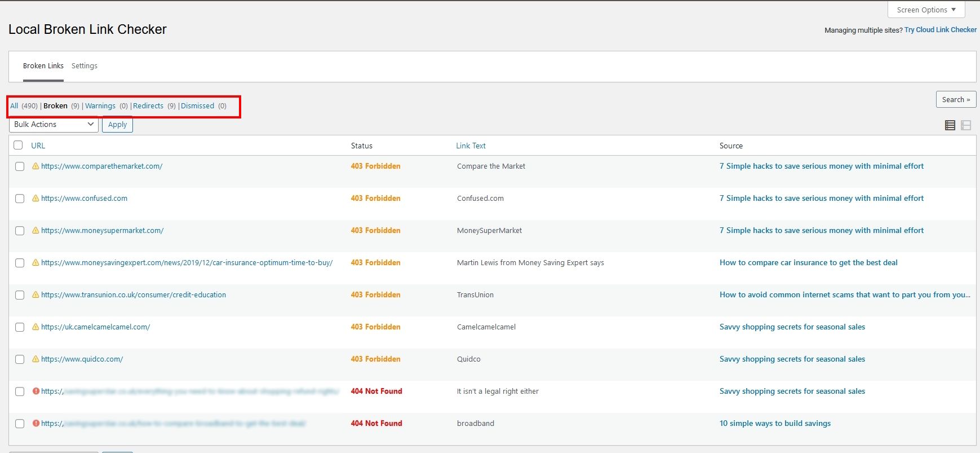Open 'How to avoid common internet scams' source

tap(845, 295)
